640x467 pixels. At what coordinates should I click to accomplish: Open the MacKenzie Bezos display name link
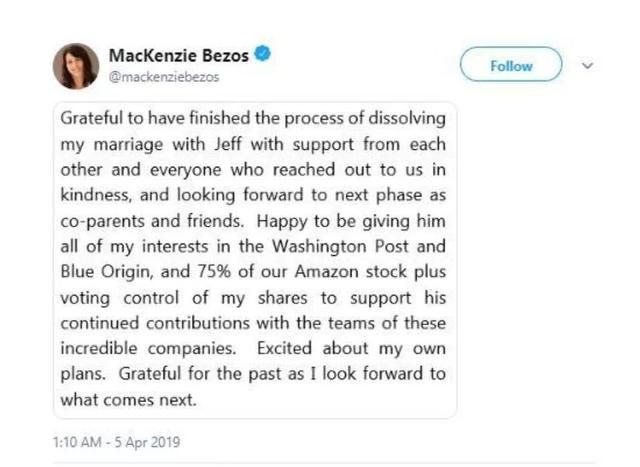coord(178,56)
